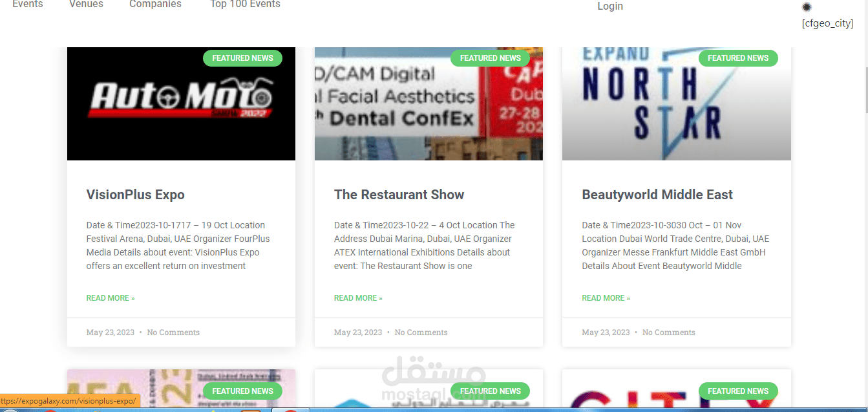Open the Beautyworld Middle East article title
868x412 pixels.
coord(657,195)
